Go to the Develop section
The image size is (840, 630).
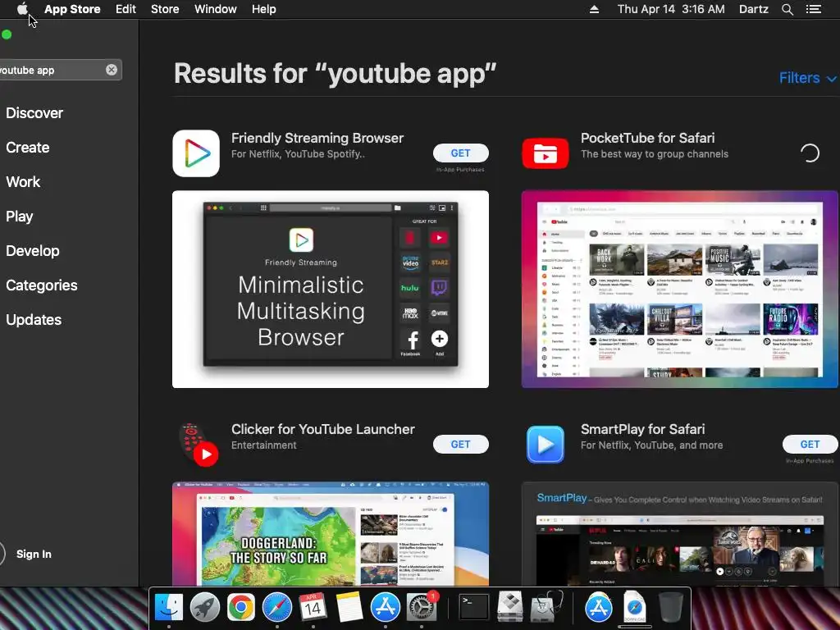click(x=33, y=251)
